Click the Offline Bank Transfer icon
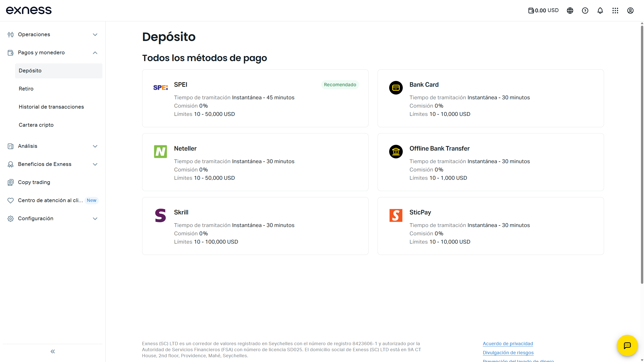The image size is (644, 362). coord(396,152)
